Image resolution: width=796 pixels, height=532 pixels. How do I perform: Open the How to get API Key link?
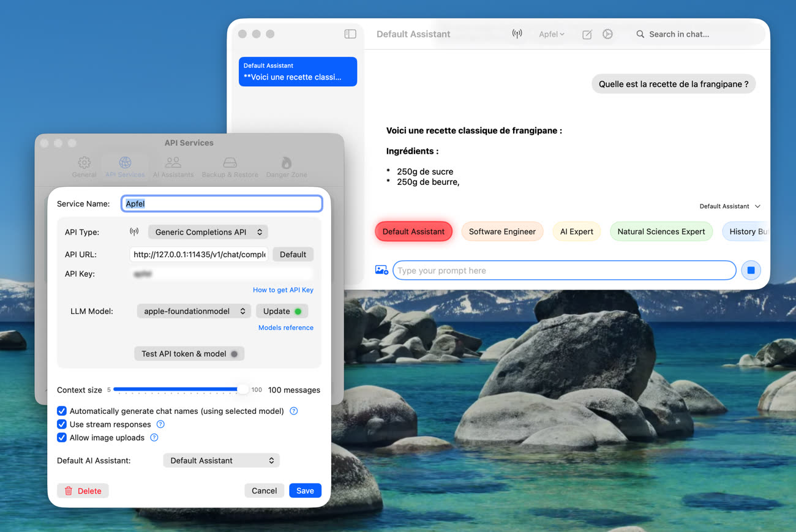point(283,290)
